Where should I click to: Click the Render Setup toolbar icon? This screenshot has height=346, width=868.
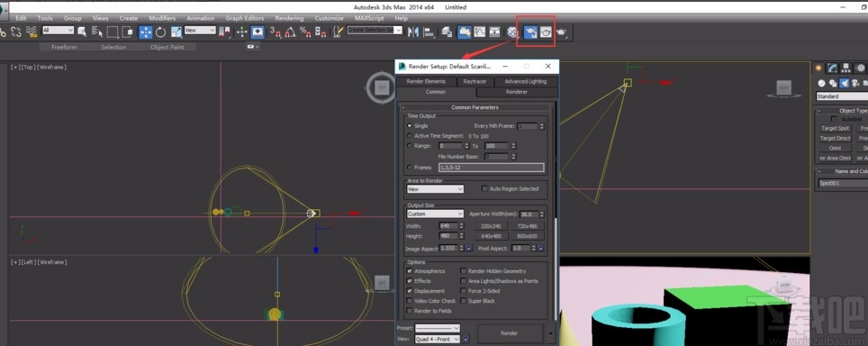click(x=530, y=32)
